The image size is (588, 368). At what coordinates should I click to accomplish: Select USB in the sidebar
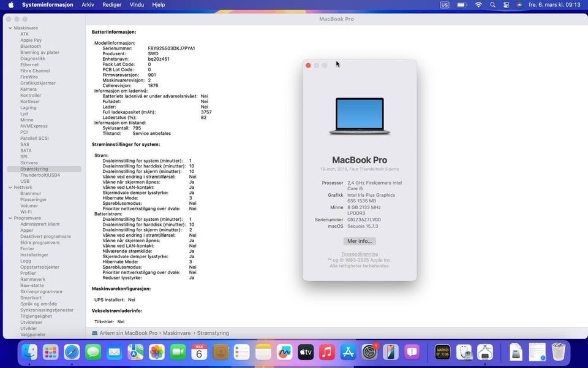tap(24, 182)
